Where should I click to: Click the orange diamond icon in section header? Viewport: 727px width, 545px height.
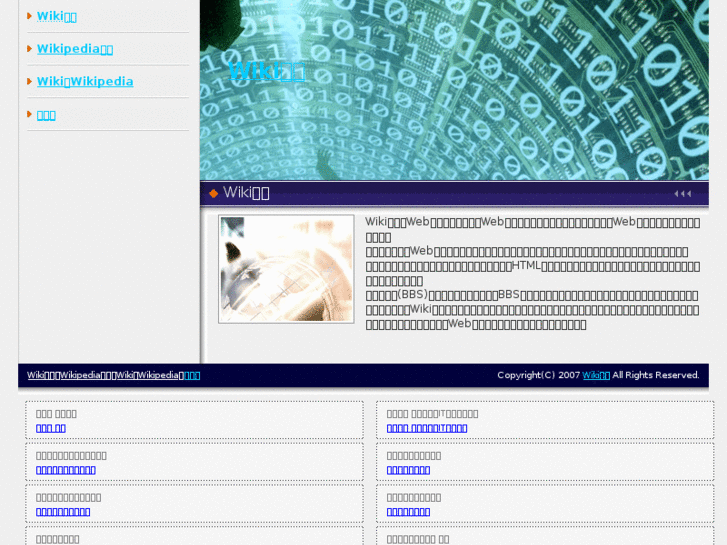[x=213, y=193]
